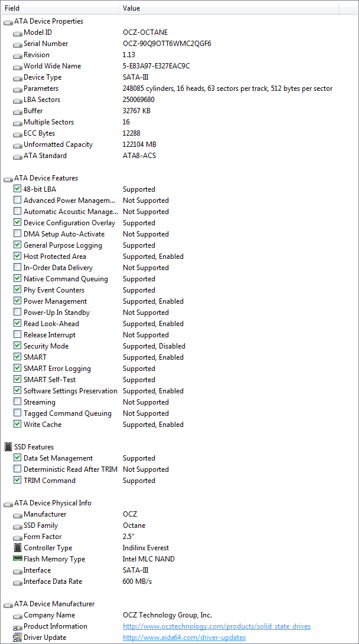Screen dimensions: 359x644
Task: Select the Indilinx Everest controller value
Action: (146, 548)
